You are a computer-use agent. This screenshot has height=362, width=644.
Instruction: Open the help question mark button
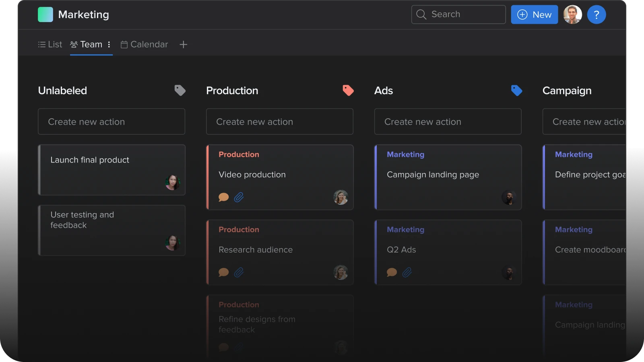597,15
